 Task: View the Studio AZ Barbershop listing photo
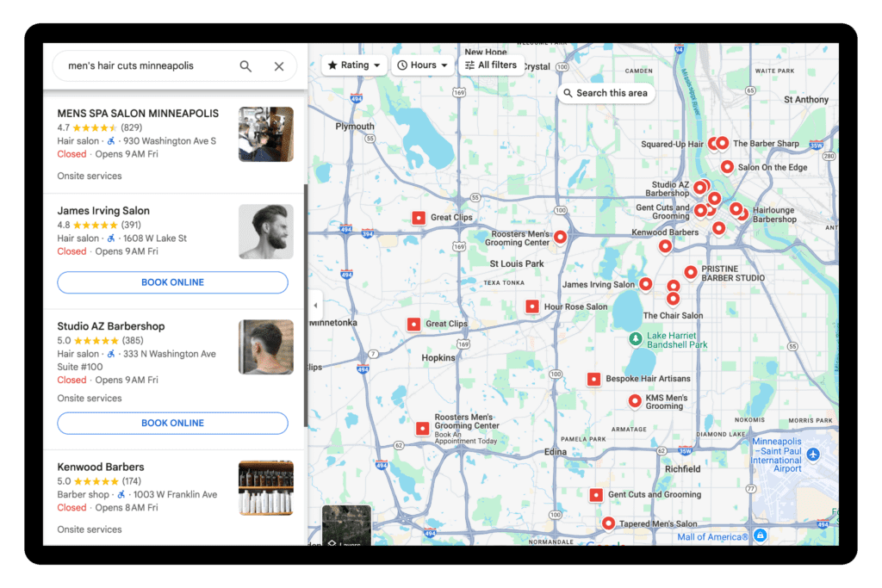click(266, 347)
